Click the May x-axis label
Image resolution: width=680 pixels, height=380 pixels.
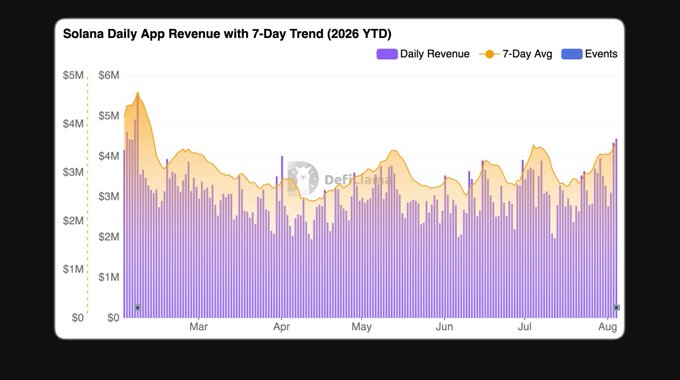point(361,327)
